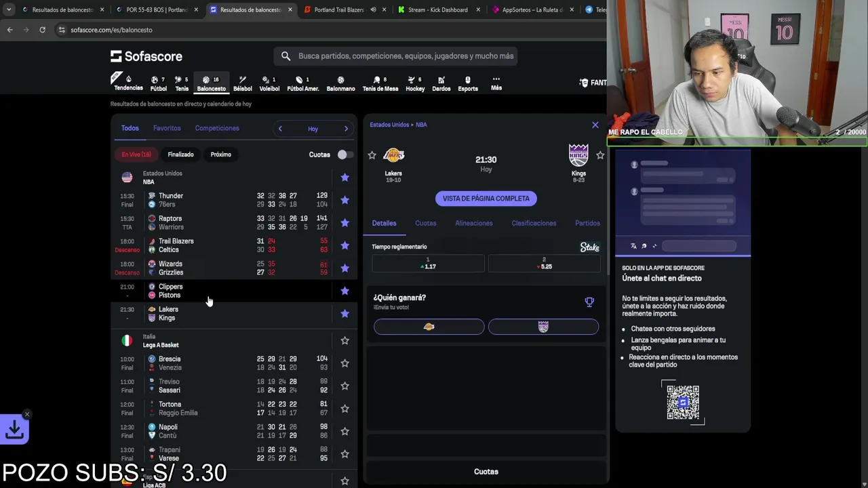
Task: Open the Lakers vs Kings match row
Action: 234,314
